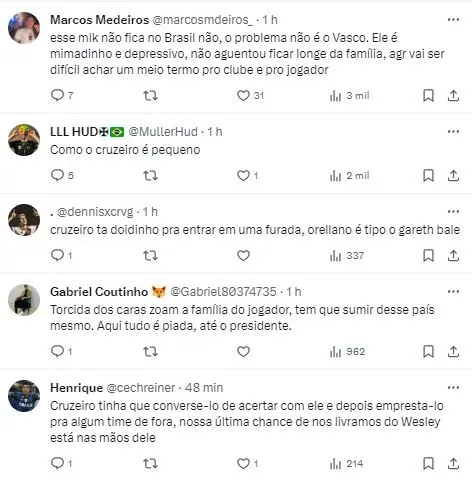Viewport: 472px width, 480px height.
Task: Bookmark the Marcos Medeiros tweet
Action: tap(428, 96)
